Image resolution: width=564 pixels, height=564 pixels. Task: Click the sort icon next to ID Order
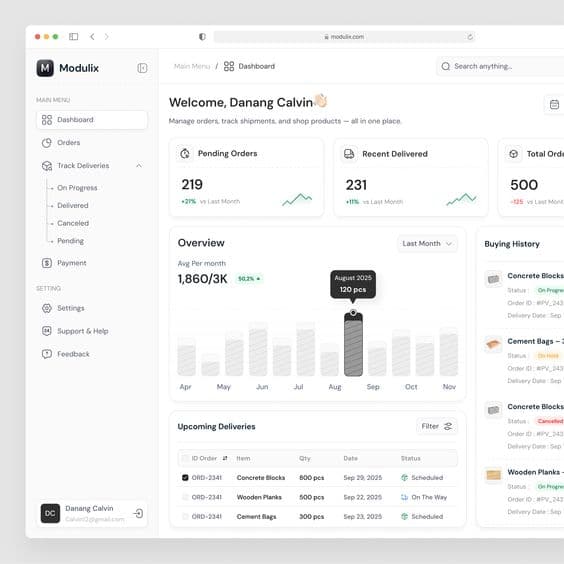(x=225, y=458)
